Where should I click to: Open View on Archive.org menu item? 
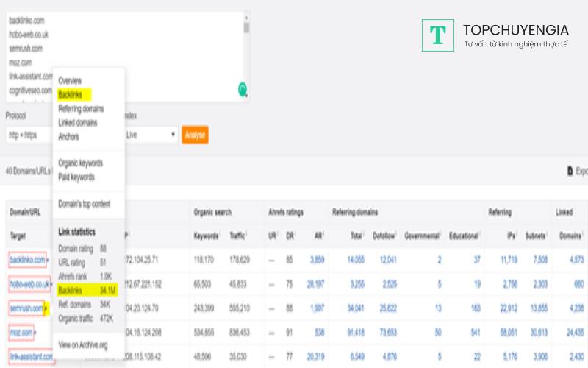click(85, 345)
